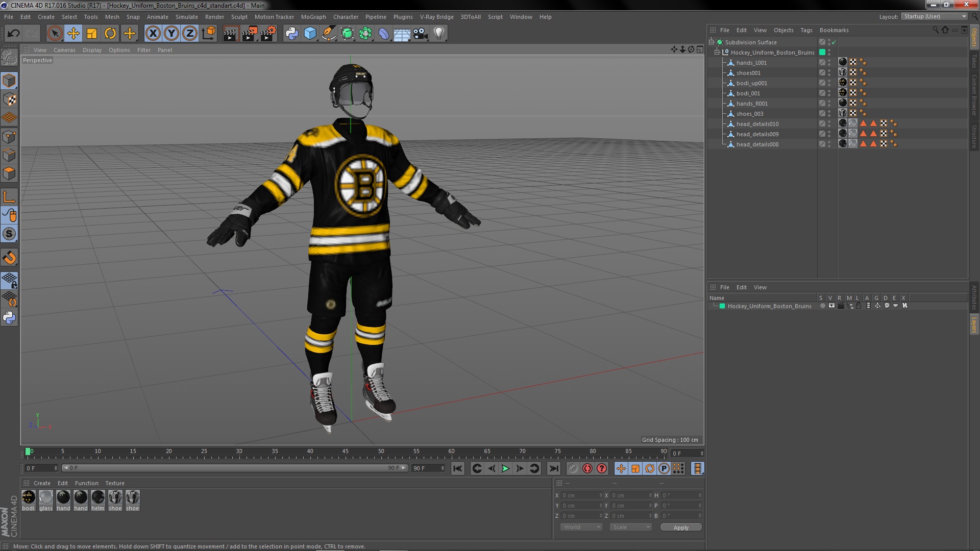Collapse the Hockey_Uniform_Boston_Bruins group
980x551 pixels.
point(717,52)
